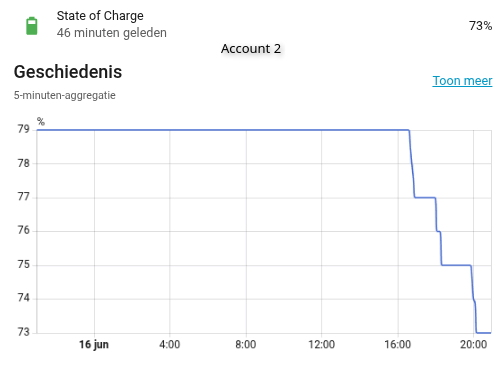This screenshot has width=504, height=380.
Task: Click graph line plateau at 77 percent
Action: (x=425, y=198)
